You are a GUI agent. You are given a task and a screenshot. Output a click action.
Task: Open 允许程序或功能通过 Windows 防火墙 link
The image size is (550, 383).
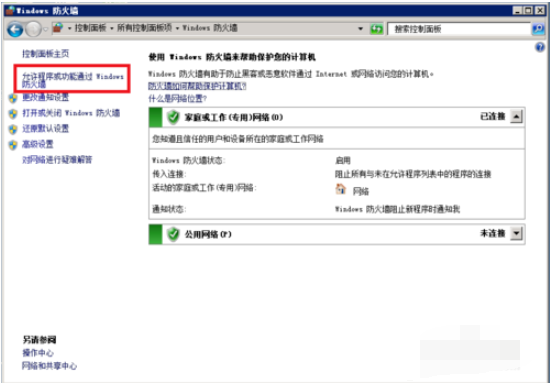point(73,80)
